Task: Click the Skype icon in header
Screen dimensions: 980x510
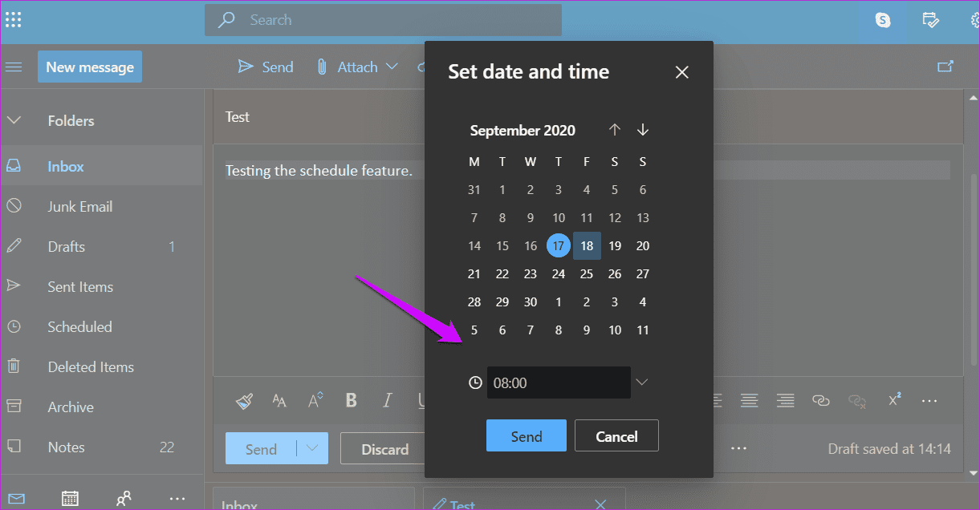Action: tap(883, 21)
